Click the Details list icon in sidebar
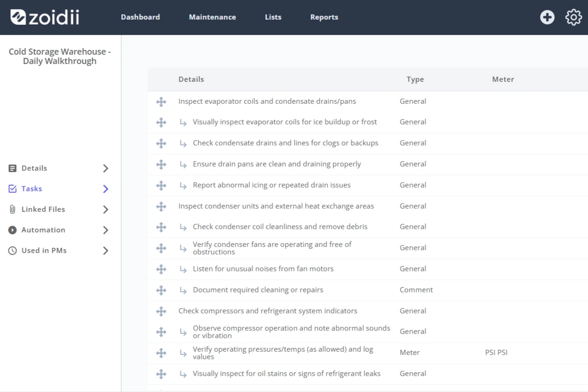The width and height of the screenshot is (588, 392). point(13,168)
